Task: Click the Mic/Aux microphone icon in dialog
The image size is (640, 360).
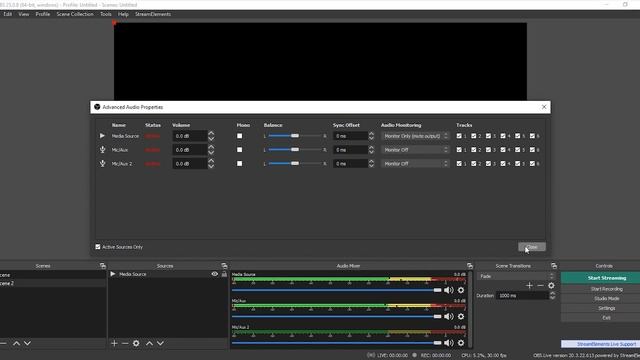Action: click(102, 150)
